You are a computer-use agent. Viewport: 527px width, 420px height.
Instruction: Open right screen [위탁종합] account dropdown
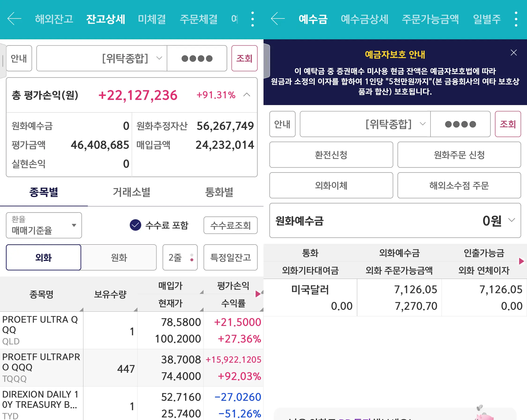[365, 124]
